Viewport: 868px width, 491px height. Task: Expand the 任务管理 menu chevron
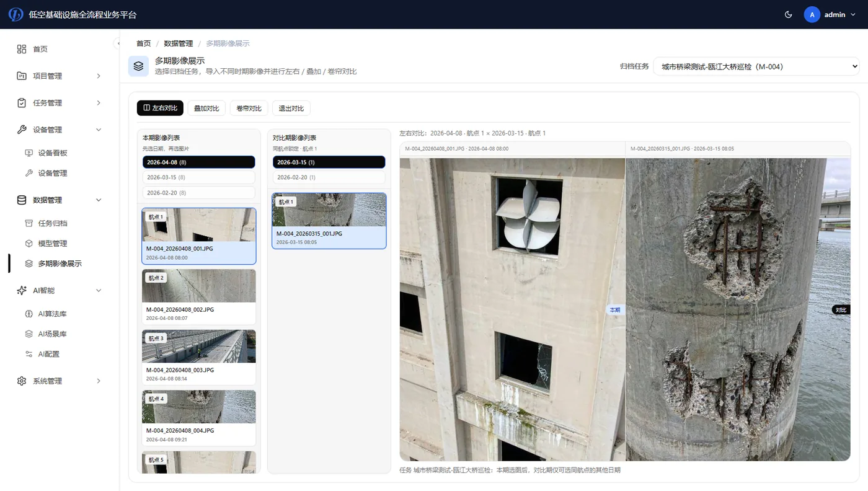click(x=99, y=103)
